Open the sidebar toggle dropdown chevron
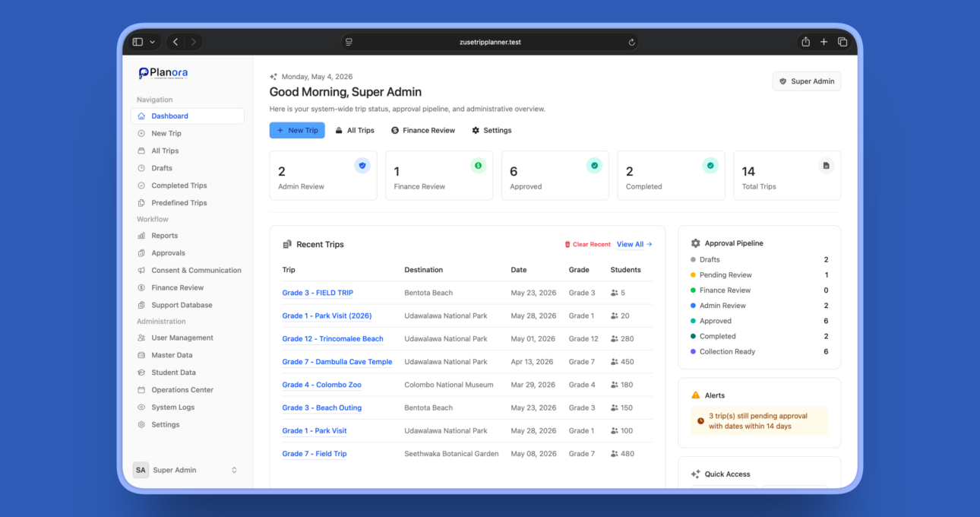This screenshot has width=980, height=517. (153, 42)
